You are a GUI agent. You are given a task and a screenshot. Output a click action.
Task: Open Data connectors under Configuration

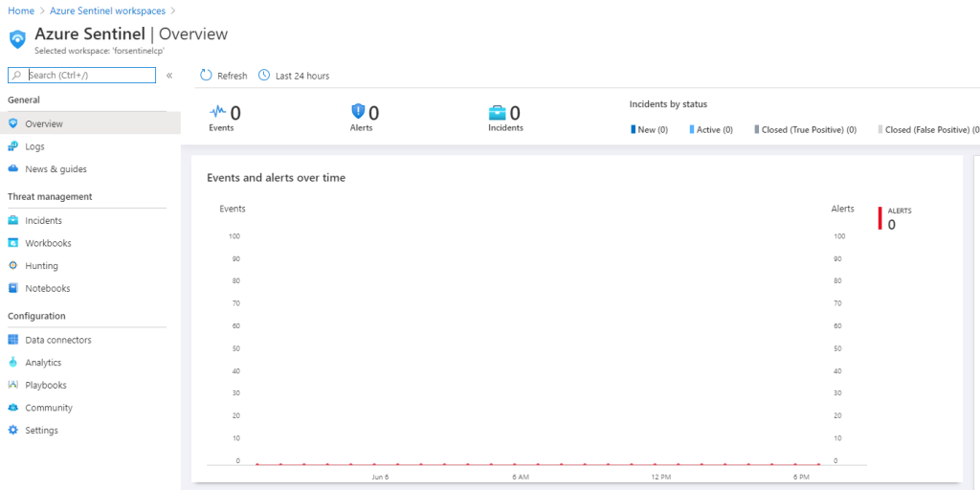pos(90,340)
